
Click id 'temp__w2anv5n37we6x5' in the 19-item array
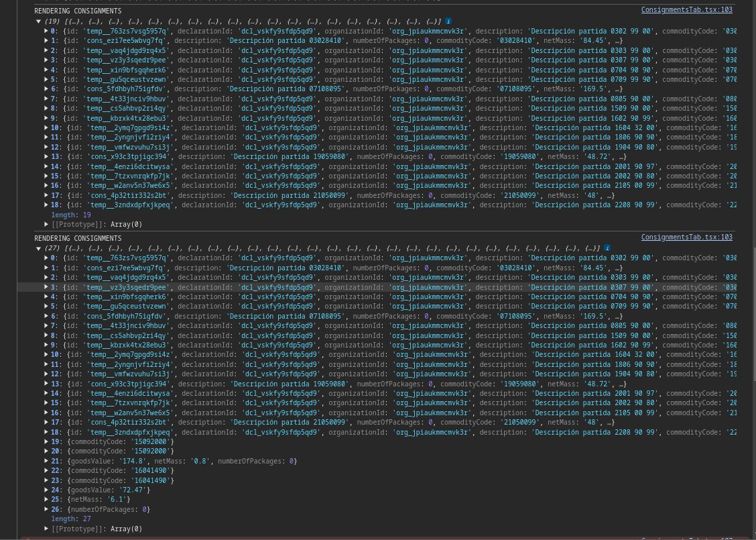coord(130,186)
